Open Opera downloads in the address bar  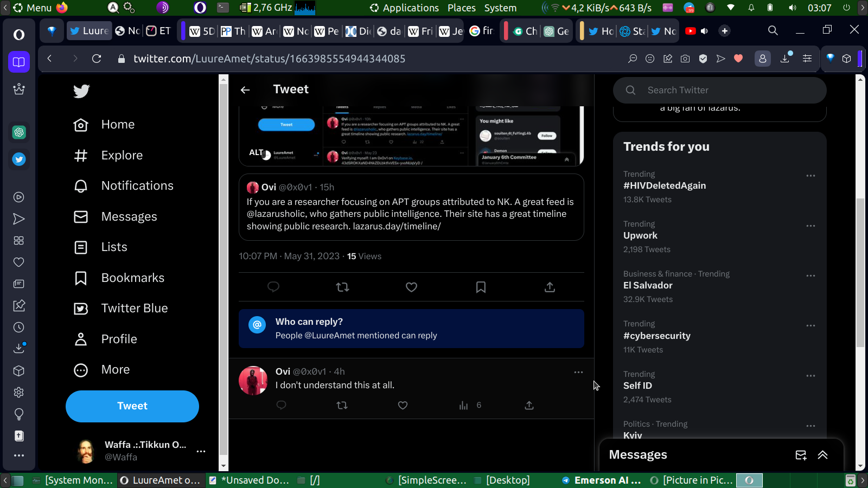tap(785, 58)
